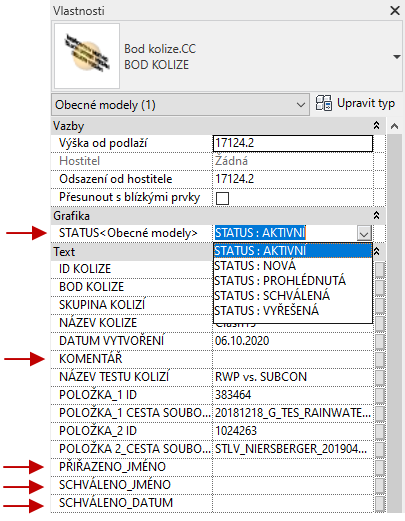Viewport: 405px width, 521px height.
Task: Collapse the Vazby section
Action: (x=376, y=126)
